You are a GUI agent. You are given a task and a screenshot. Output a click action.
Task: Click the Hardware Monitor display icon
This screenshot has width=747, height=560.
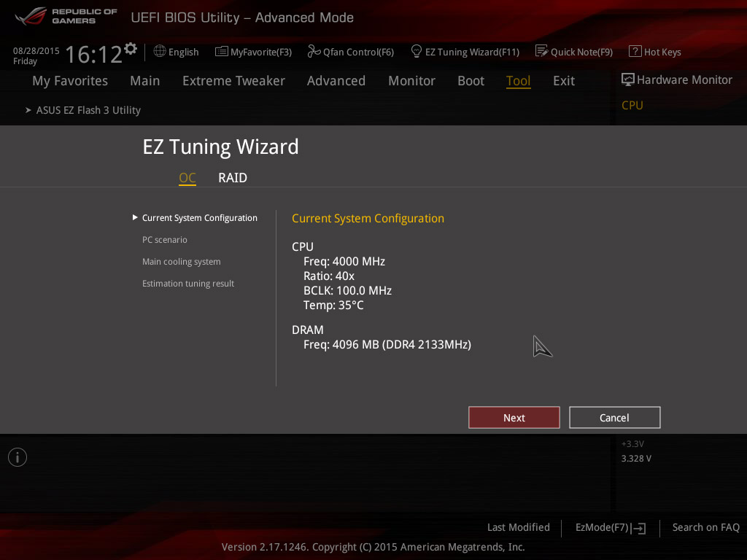tap(628, 79)
